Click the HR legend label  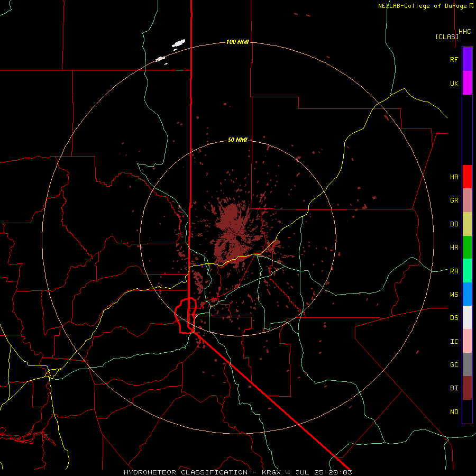454,248
